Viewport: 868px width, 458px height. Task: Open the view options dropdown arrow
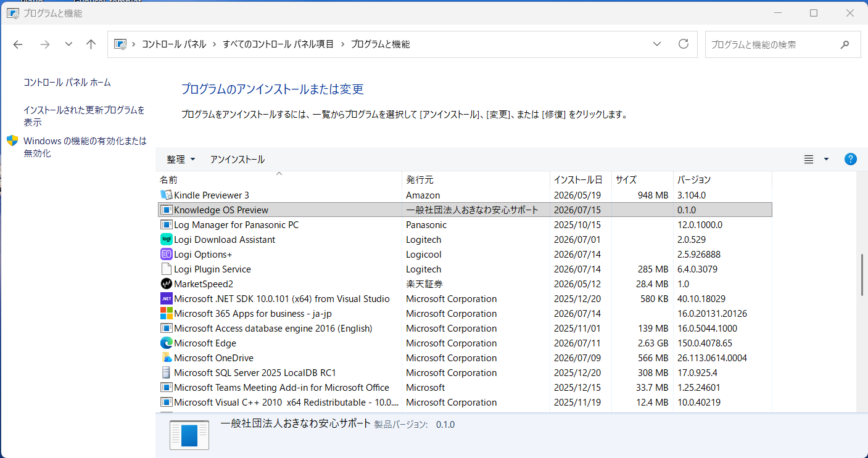tap(826, 159)
